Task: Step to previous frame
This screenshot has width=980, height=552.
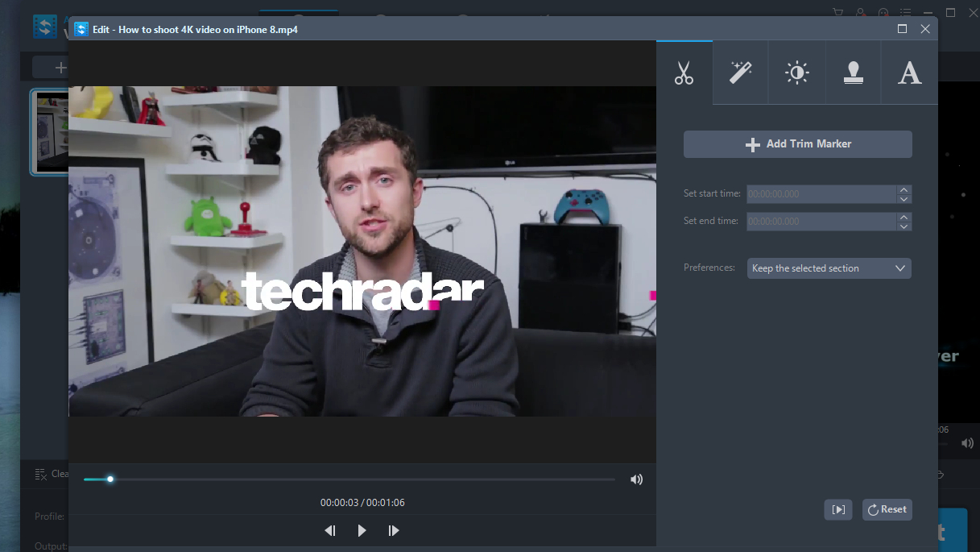Action: (x=329, y=530)
